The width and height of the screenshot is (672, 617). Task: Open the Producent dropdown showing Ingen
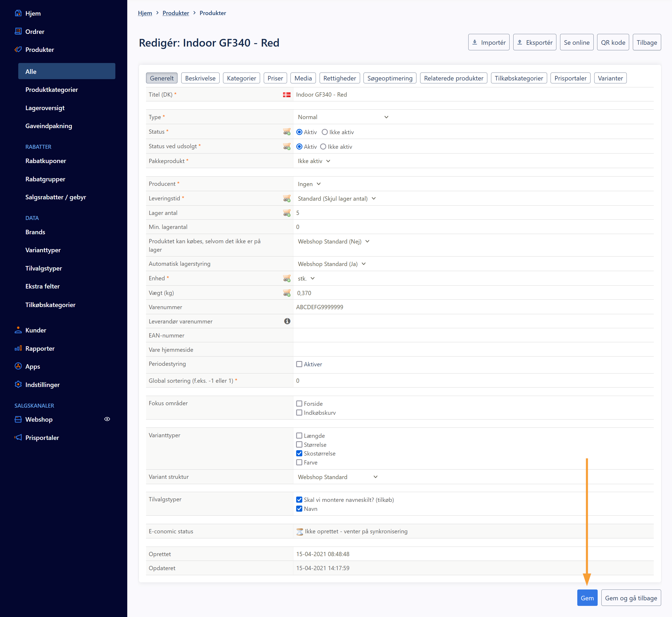pos(309,184)
